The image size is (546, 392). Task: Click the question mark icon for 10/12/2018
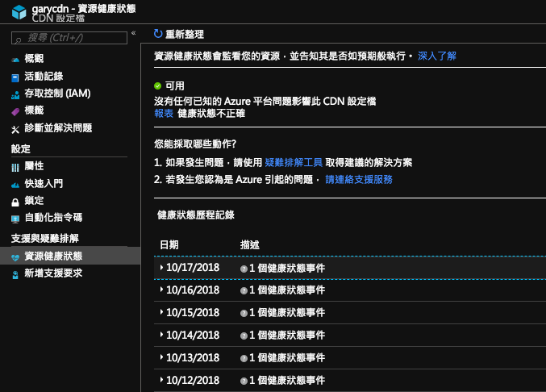[244, 382]
